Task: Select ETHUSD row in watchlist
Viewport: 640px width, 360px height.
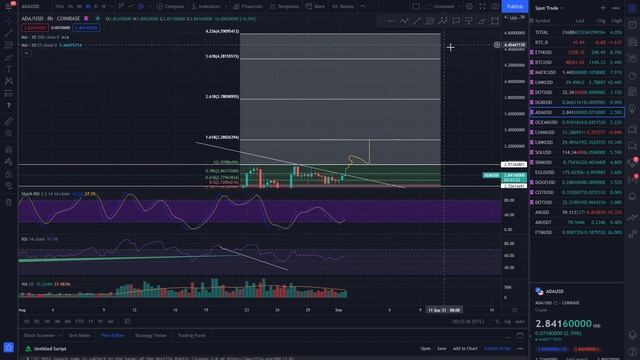Action: [x=577, y=52]
